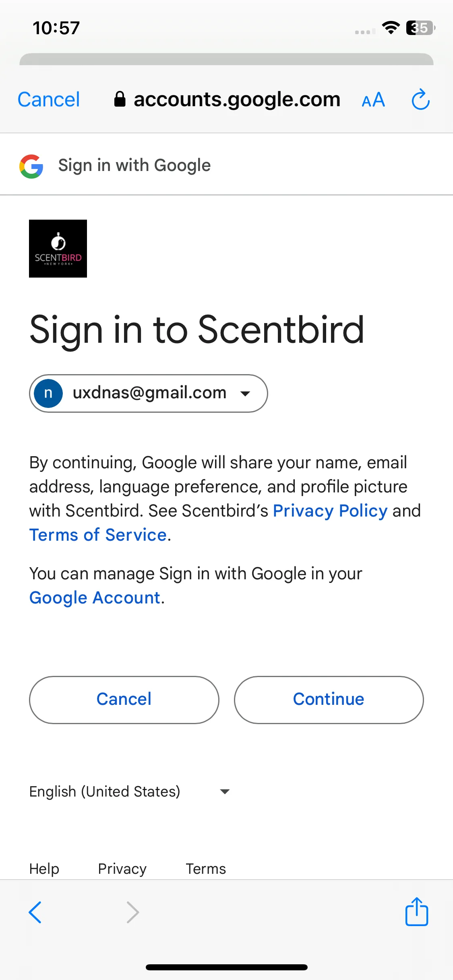Tap the Continue button
453x980 pixels.
pos(329,700)
